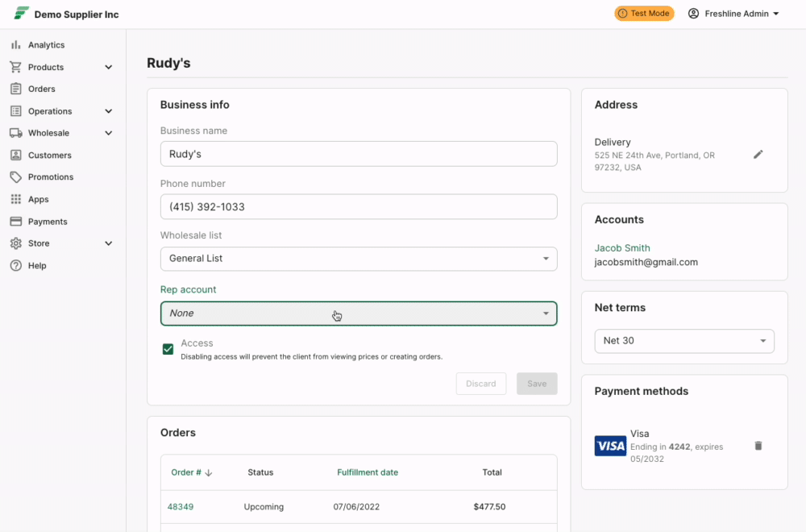Expand the Products sidebar submenu
The height and width of the screenshot is (532, 806).
[109, 68]
